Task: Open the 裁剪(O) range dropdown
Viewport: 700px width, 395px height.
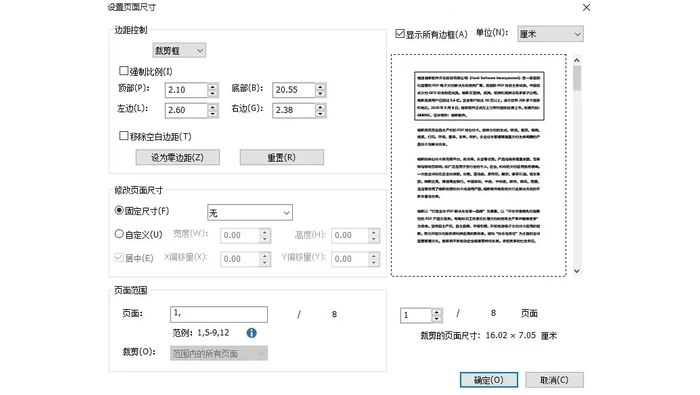Action: pyautogui.click(x=219, y=353)
